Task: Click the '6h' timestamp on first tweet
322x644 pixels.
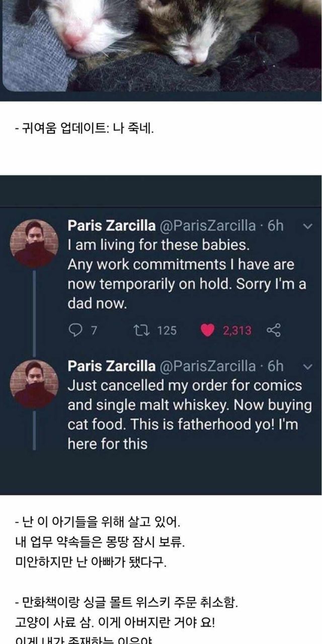Action: click(275, 226)
